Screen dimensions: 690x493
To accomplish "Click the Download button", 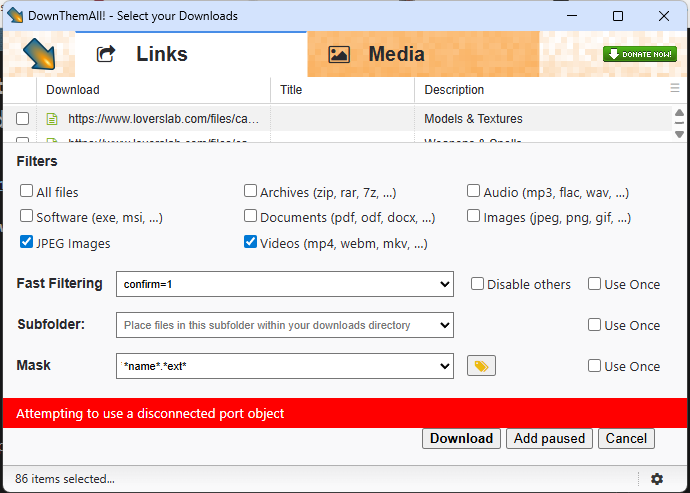I will click(461, 438).
